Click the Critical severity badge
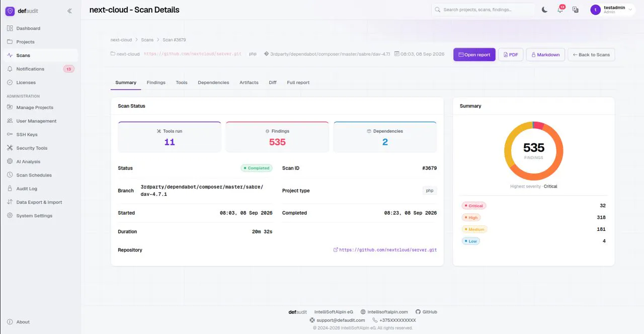The height and width of the screenshot is (334, 644). (474, 206)
